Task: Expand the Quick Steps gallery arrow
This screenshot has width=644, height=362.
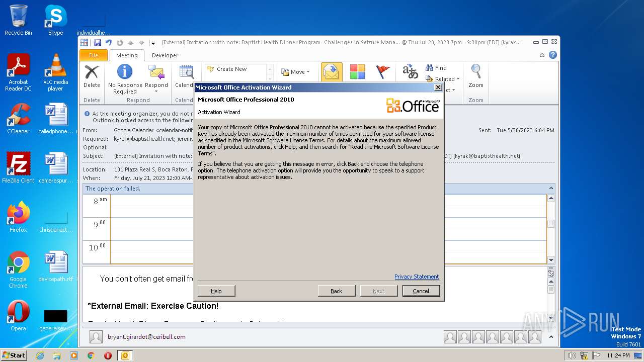Action: [270, 79]
